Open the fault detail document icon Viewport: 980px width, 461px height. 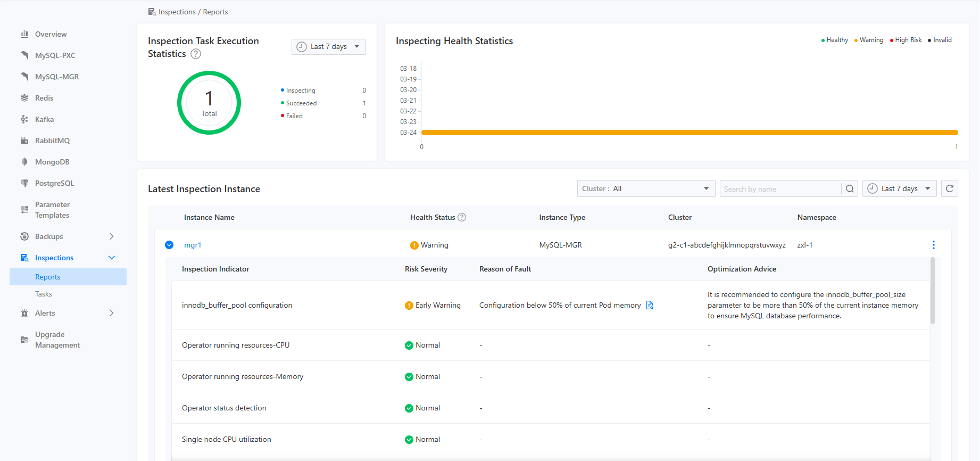pyautogui.click(x=650, y=305)
